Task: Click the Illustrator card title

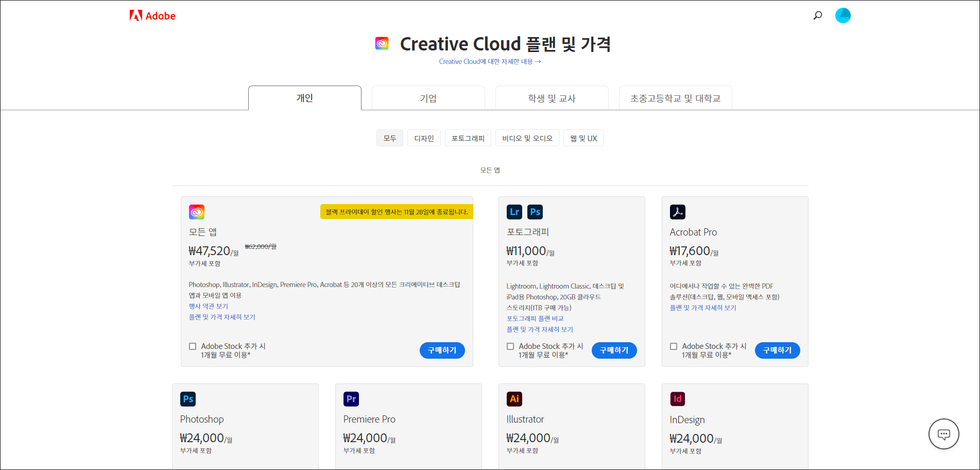Action: pyautogui.click(x=525, y=419)
